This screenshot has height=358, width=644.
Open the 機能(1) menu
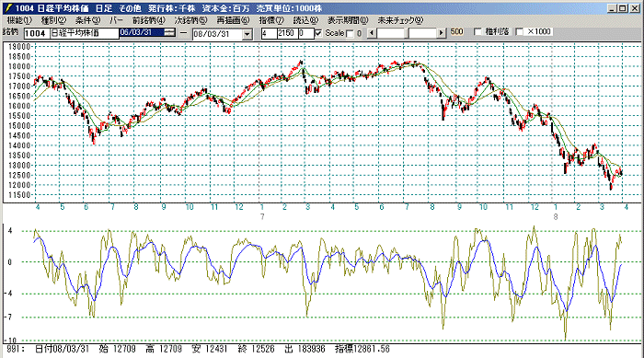[x=19, y=20]
